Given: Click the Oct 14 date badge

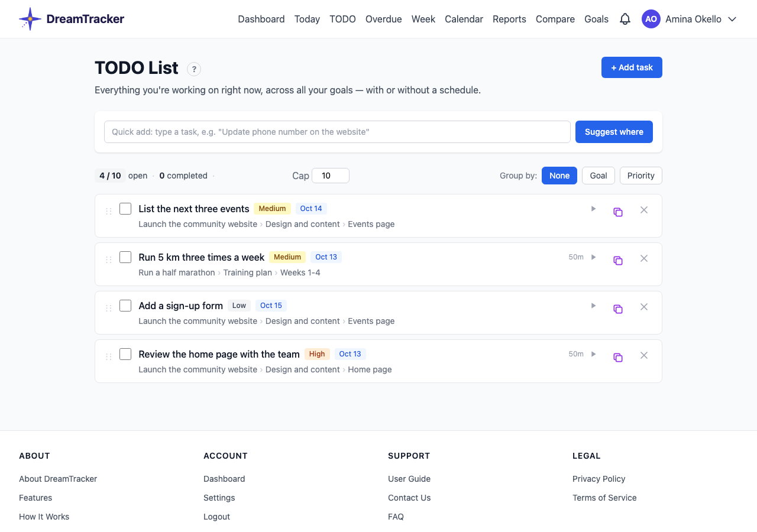Looking at the screenshot, I should click(x=311, y=209).
